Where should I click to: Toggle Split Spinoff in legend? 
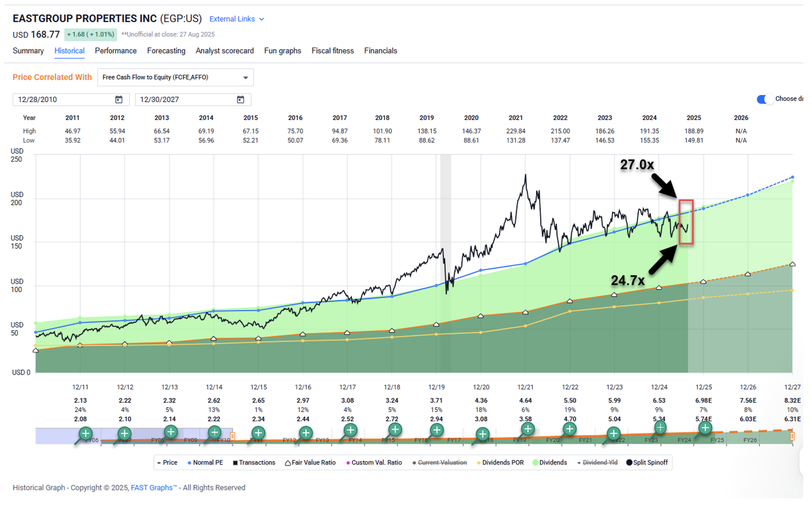(647, 463)
